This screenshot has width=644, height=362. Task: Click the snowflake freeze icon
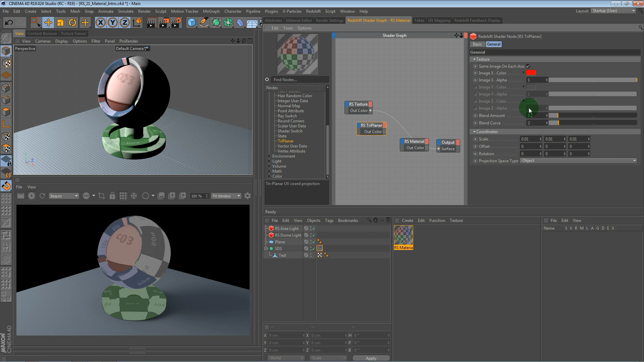tap(134, 196)
